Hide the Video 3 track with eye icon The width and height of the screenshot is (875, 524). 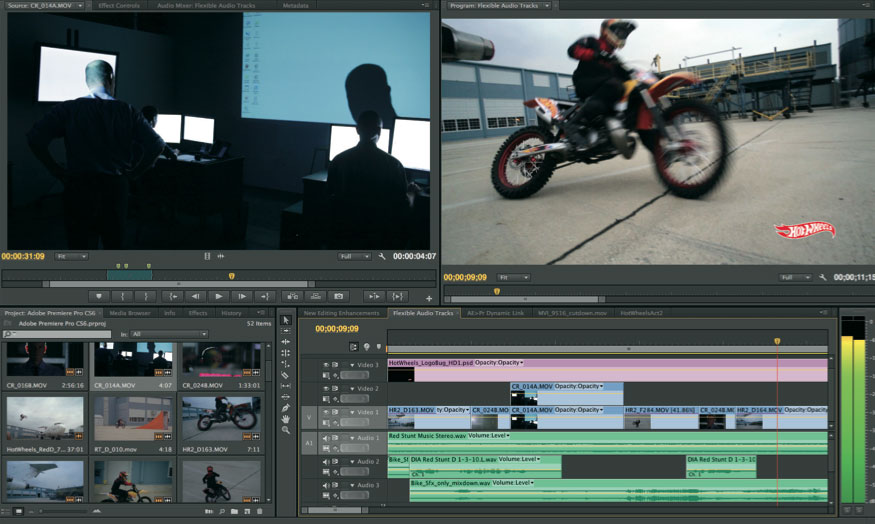tap(326, 365)
